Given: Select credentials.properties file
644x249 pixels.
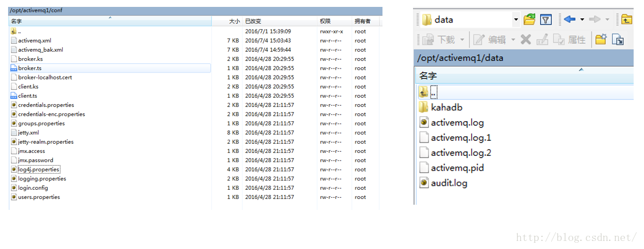Looking at the screenshot, I should point(46,105).
